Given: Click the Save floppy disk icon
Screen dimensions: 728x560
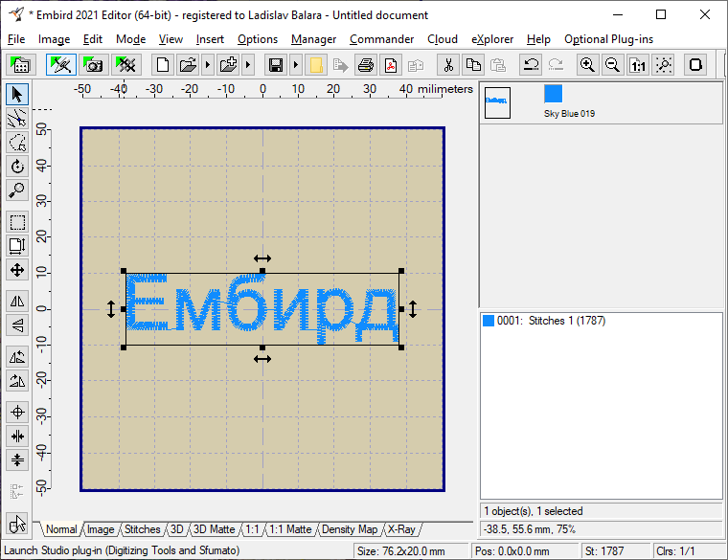Looking at the screenshot, I should [x=276, y=65].
